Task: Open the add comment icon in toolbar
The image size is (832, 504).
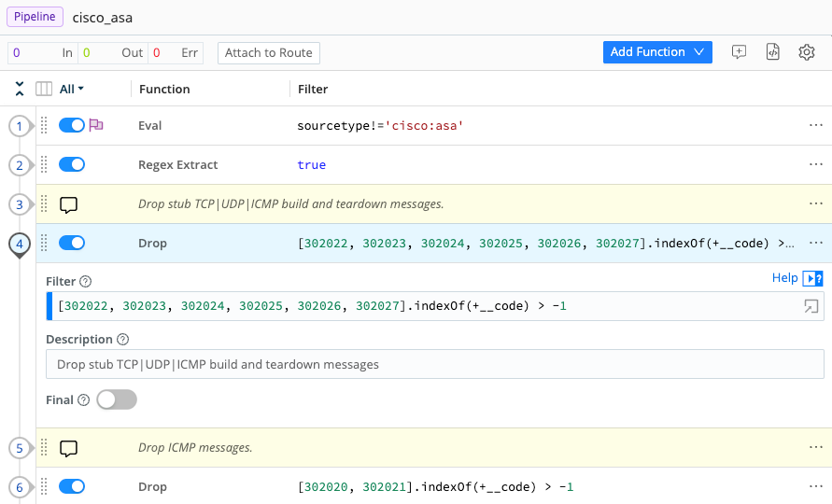Action: (x=739, y=52)
